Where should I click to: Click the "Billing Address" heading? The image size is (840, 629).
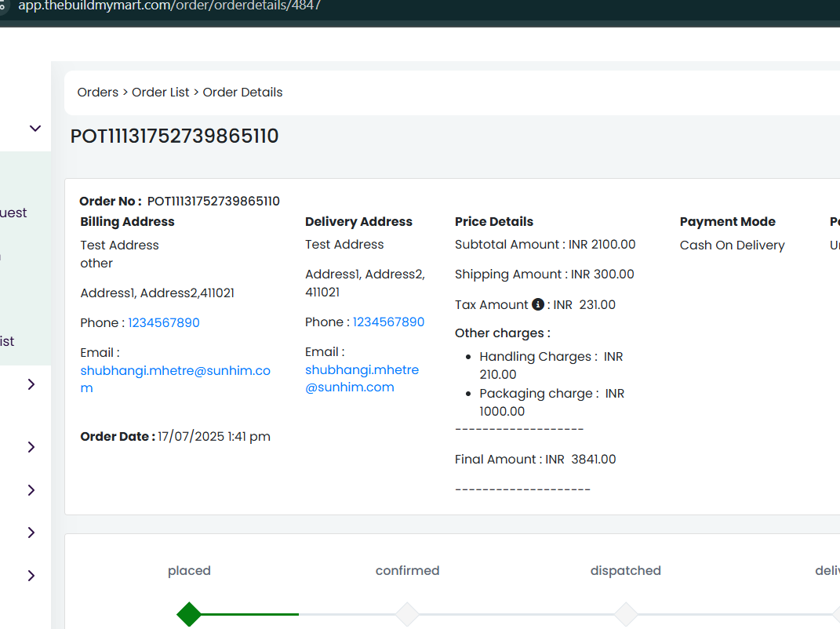(128, 222)
